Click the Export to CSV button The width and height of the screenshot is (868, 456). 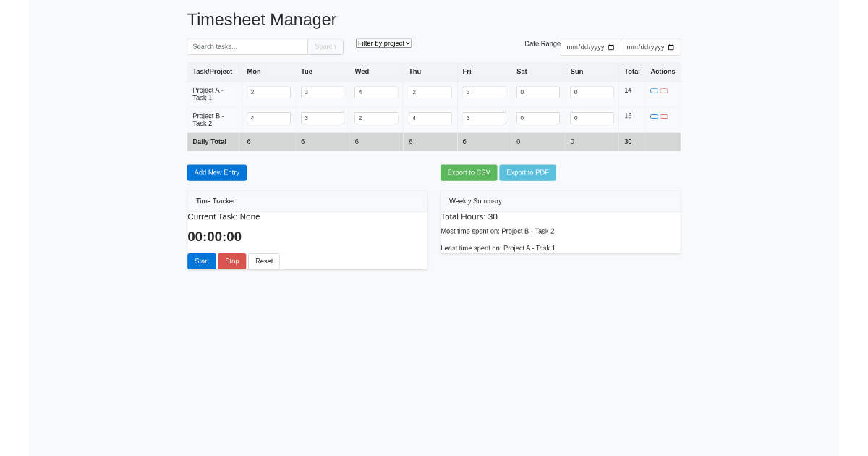pos(469,172)
